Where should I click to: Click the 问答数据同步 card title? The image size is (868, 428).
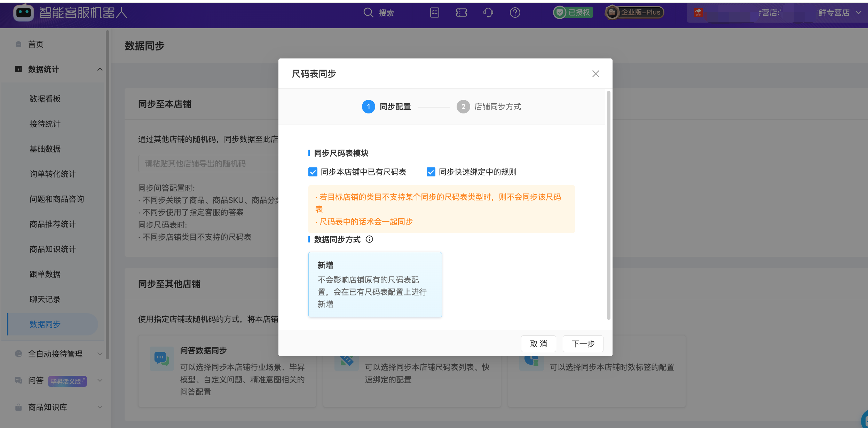tap(203, 350)
